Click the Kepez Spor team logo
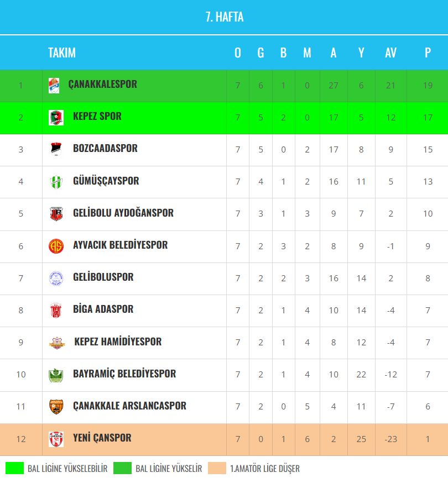 pos(56,117)
